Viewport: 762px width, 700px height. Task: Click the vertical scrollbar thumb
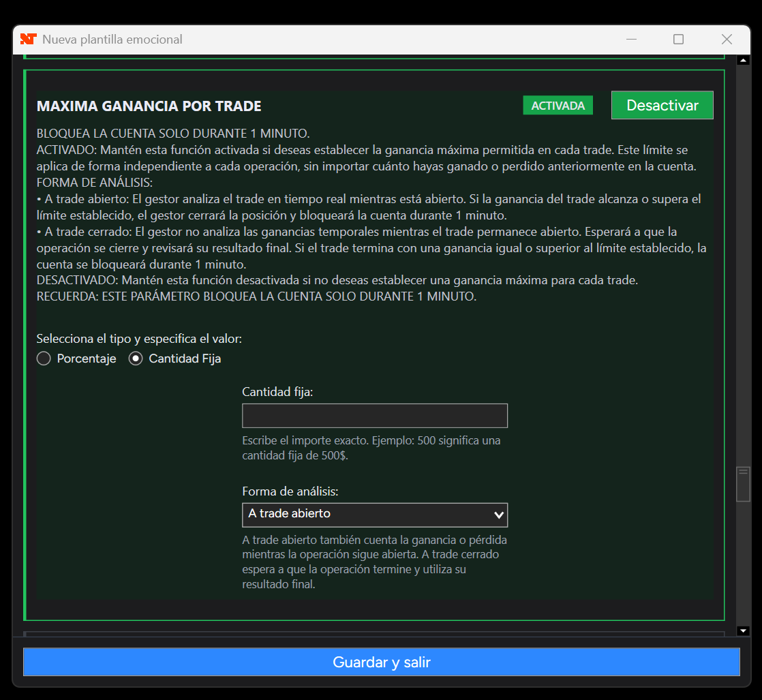pyautogui.click(x=743, y=484)
